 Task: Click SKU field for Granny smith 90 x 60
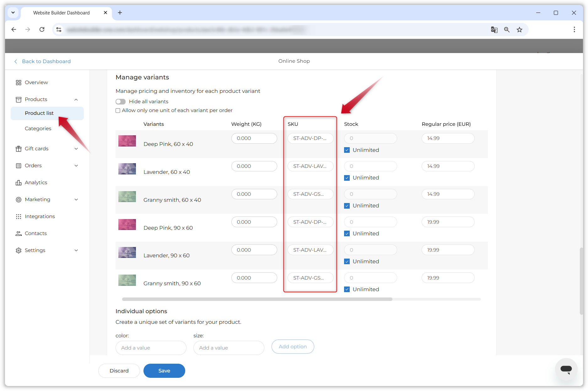[310, 278]
